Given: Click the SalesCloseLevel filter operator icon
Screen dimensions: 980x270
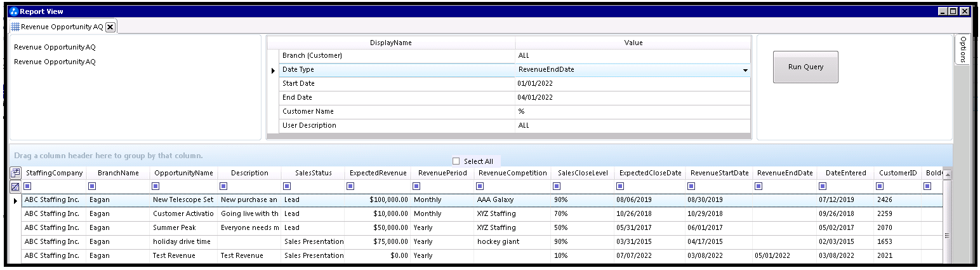Looking at the screenshot, I should (557, 186).
